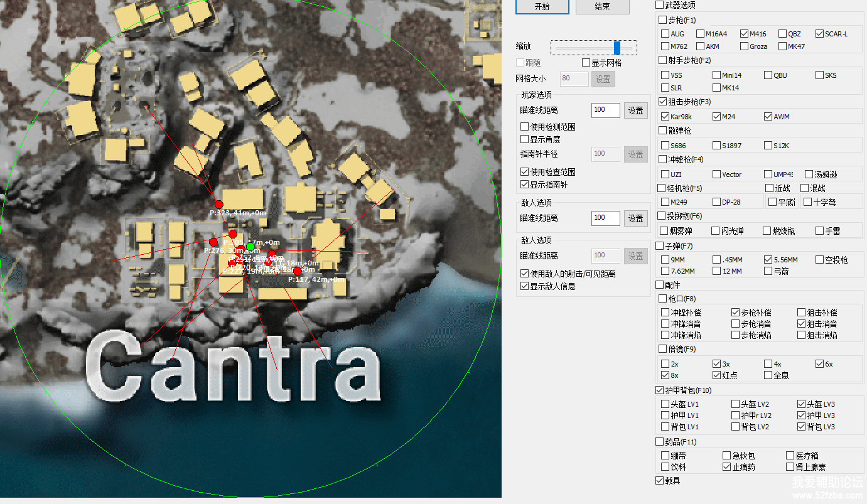Viewport: 867px width, 504px height.
Task: Check the 十字弩 checkbox
Action: coord(808,202)
